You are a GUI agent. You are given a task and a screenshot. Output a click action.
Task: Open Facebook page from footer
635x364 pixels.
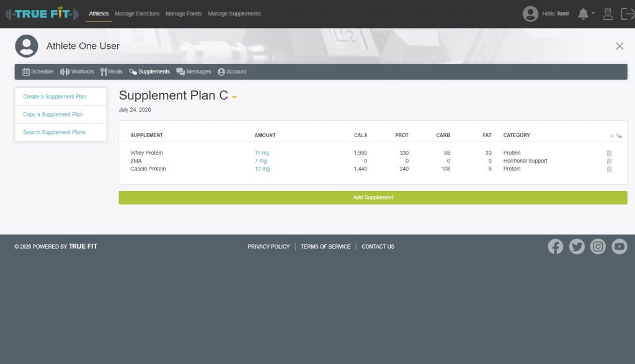click(556, 247)
